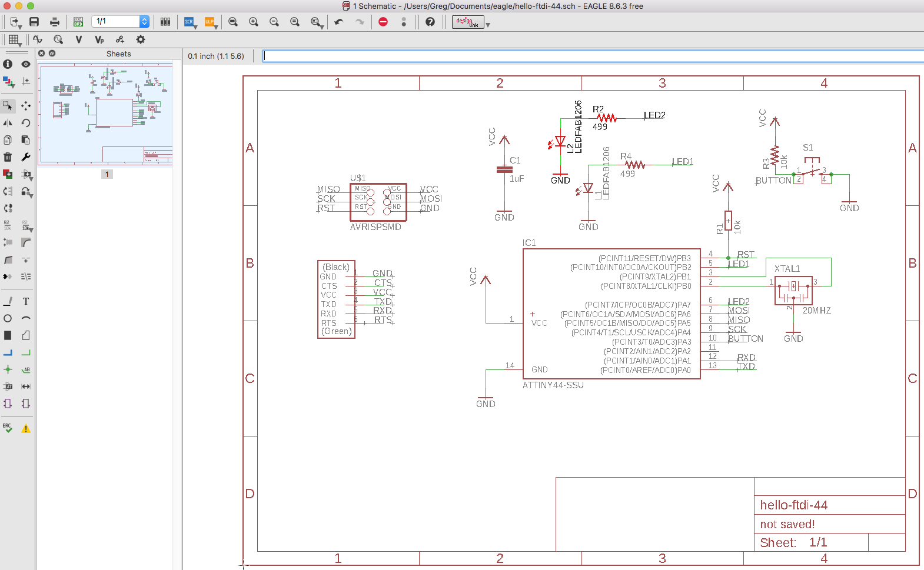Click the Vp phase probe icon
Screen dimensions: 924x570
pyautogui.click(x=99, y=39)
